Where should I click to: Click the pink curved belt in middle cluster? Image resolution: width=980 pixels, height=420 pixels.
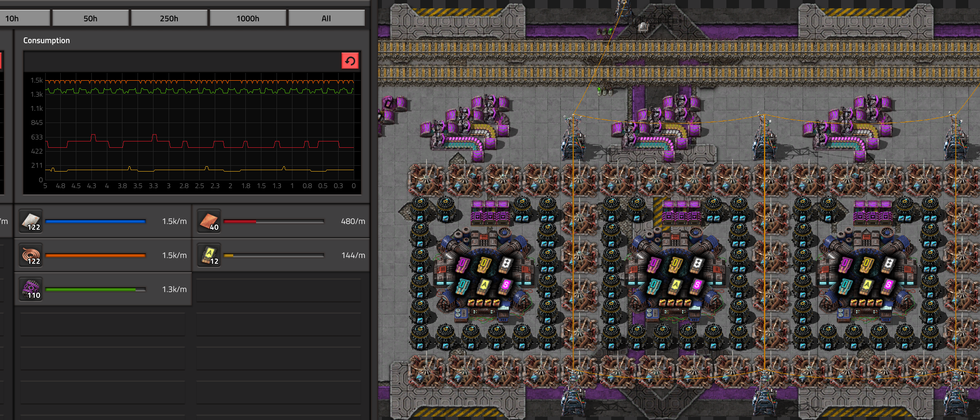point(655,142)
